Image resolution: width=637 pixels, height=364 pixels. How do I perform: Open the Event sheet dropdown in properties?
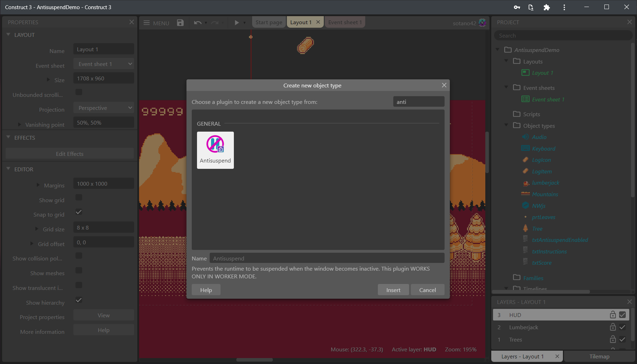coord(104,64)
